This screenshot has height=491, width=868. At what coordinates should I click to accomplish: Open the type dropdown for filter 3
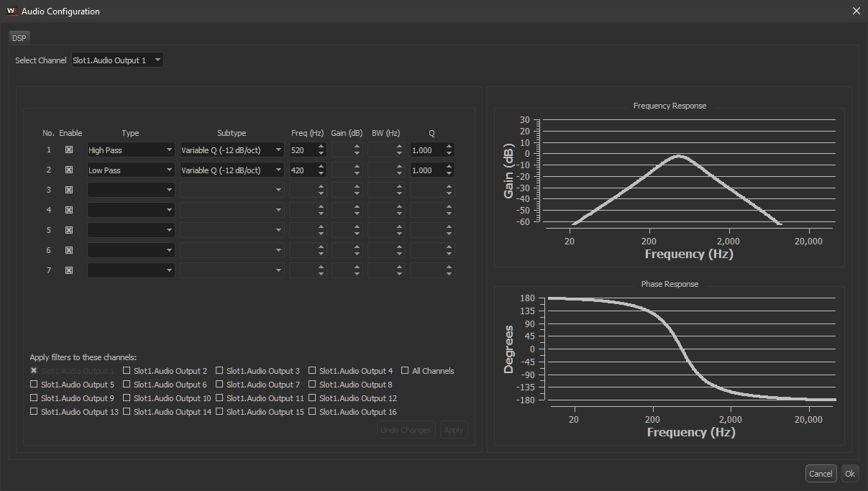click(x=130, y=190)
